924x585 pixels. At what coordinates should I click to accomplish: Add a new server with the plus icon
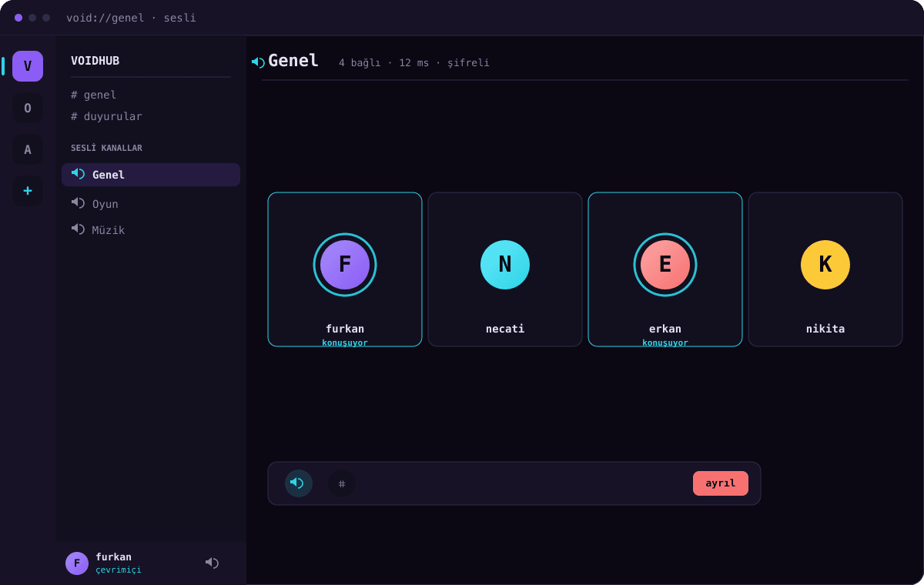pos(28,191)
